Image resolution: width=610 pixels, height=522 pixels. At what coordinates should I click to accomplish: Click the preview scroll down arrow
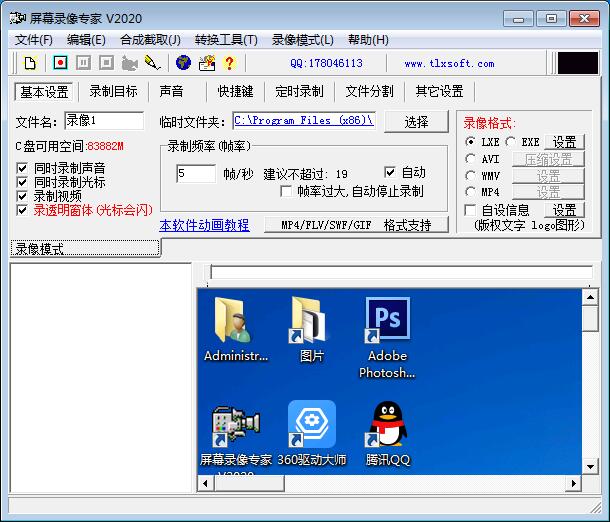click(590, 466)
